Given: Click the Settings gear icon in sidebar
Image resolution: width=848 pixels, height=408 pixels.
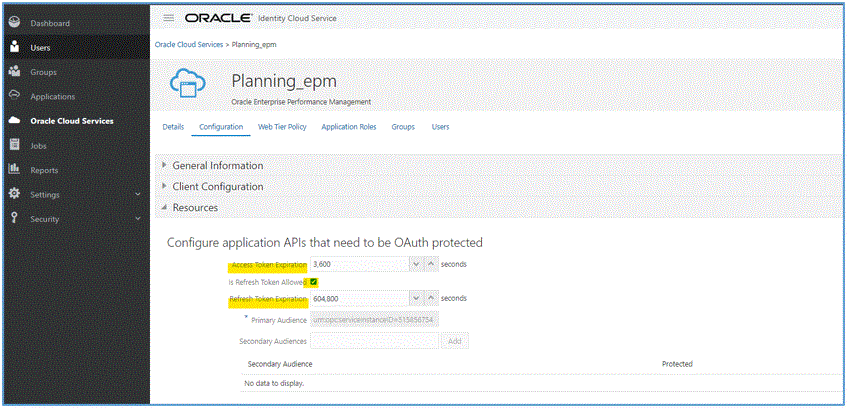Looking at the screenshot, I should [x=14, y=194].
